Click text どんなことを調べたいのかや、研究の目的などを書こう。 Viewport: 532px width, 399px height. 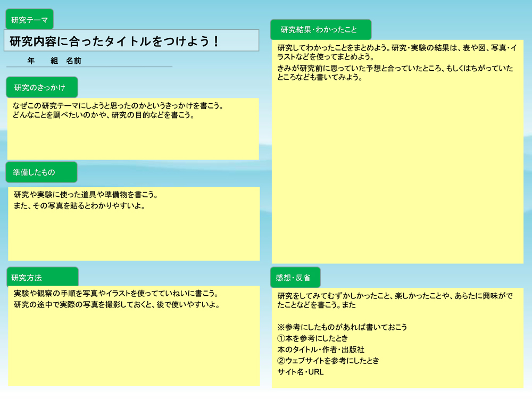[x=104, y=115]
